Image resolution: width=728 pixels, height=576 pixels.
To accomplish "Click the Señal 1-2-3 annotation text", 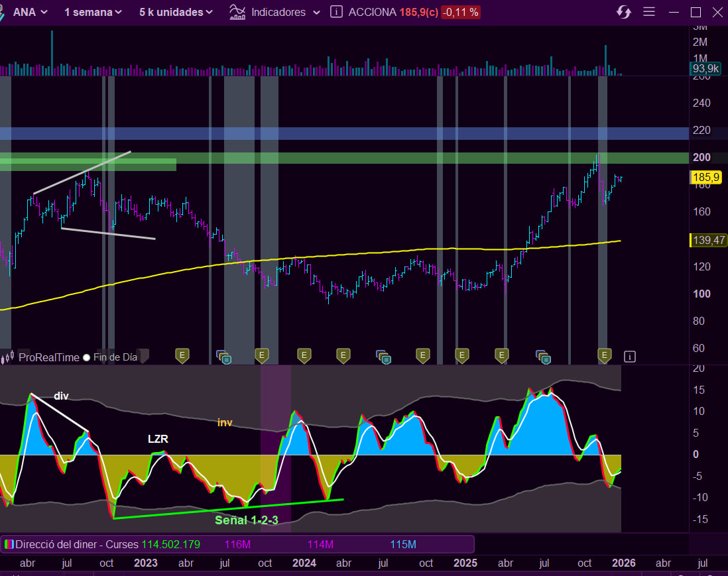I will coord(246,520).
